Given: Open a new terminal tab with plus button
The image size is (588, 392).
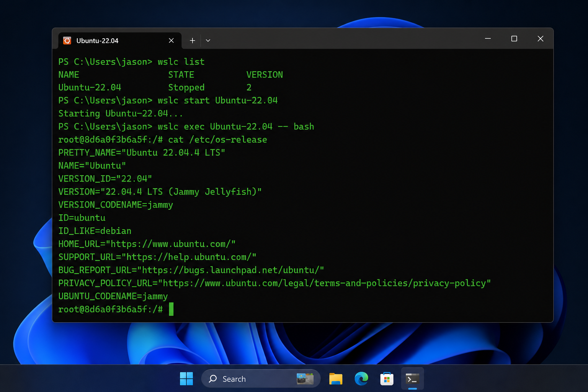Looking at the screenshot, I should click(193, 41).
